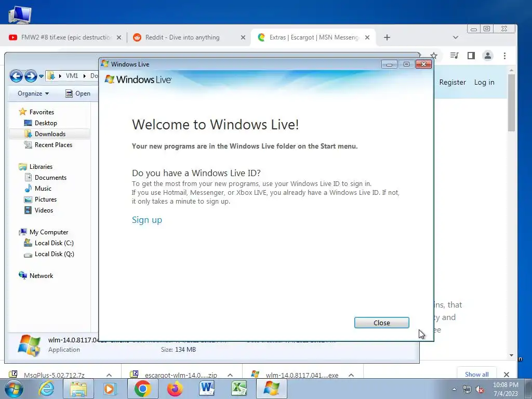The height and width of the screenshot is (399, 532).
Task: Close the Chrome downloads bar
Action: click(x=506, y=374)
